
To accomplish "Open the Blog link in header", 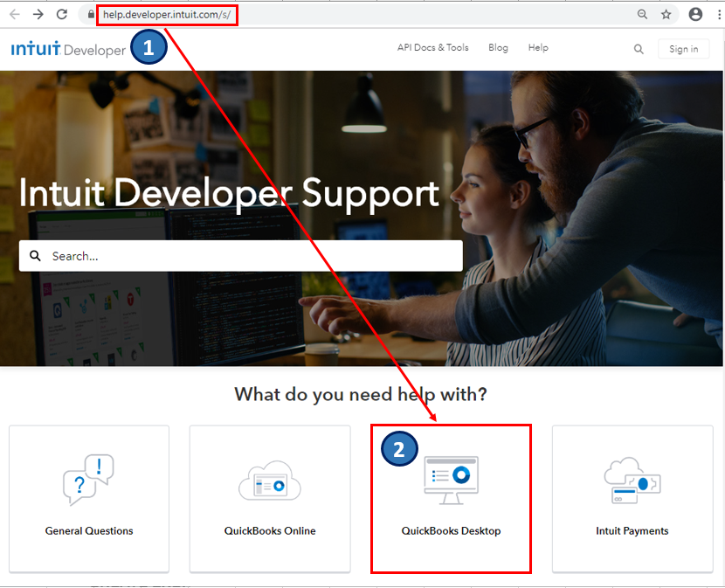I will [x=498, y=48].
